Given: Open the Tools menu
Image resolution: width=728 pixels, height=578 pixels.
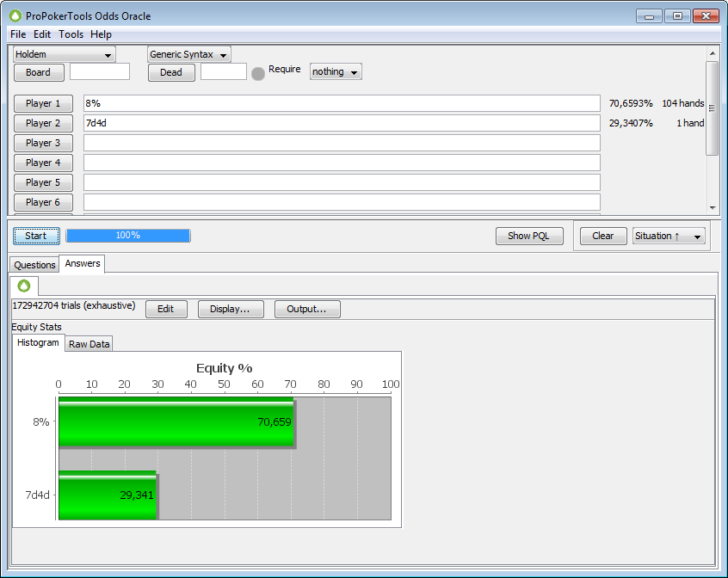Looking at the screenshot, I should tap(71, 34).
